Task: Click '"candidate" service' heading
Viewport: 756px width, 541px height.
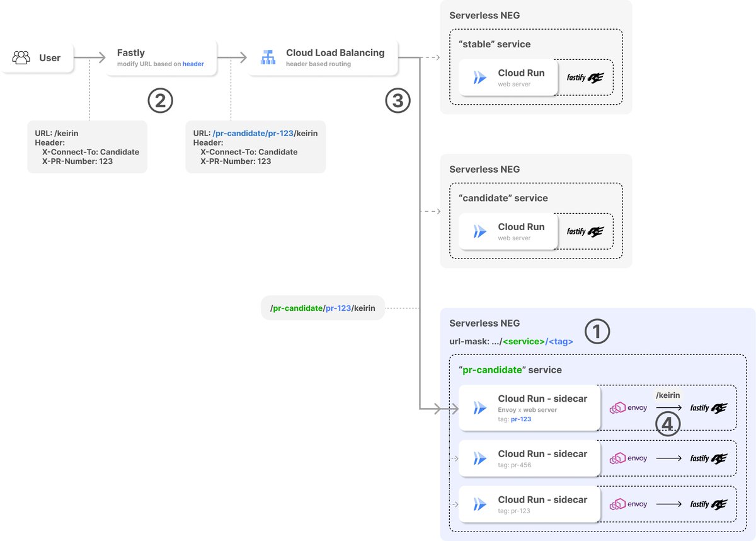Action: point(503,198)
